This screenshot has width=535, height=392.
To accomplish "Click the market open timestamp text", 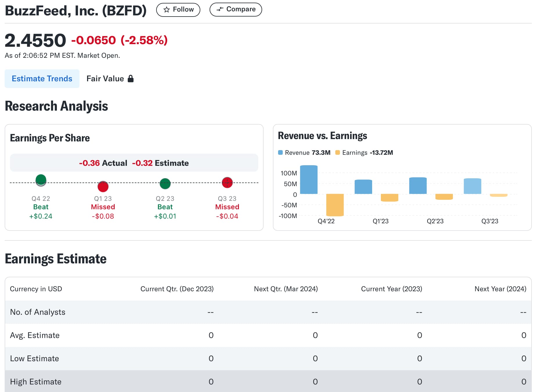I will pos(62,55).
